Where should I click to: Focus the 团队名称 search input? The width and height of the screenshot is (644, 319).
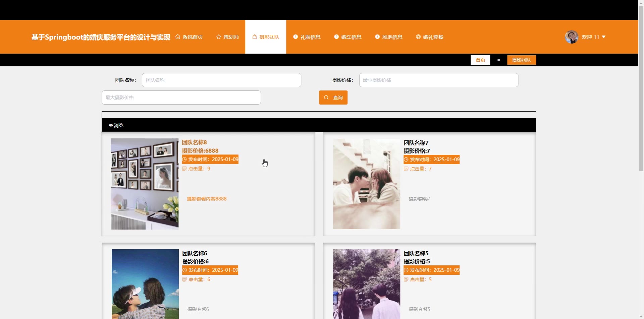click(x=221, y=80)
